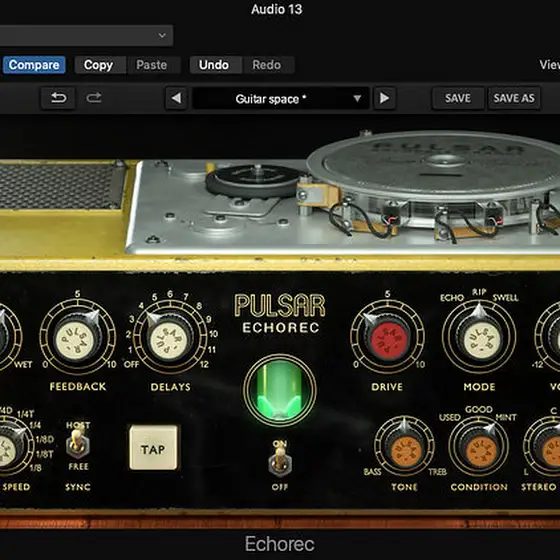Click the SWELL mode label
Screen dimensions: 560x560
tap(505, 298)
